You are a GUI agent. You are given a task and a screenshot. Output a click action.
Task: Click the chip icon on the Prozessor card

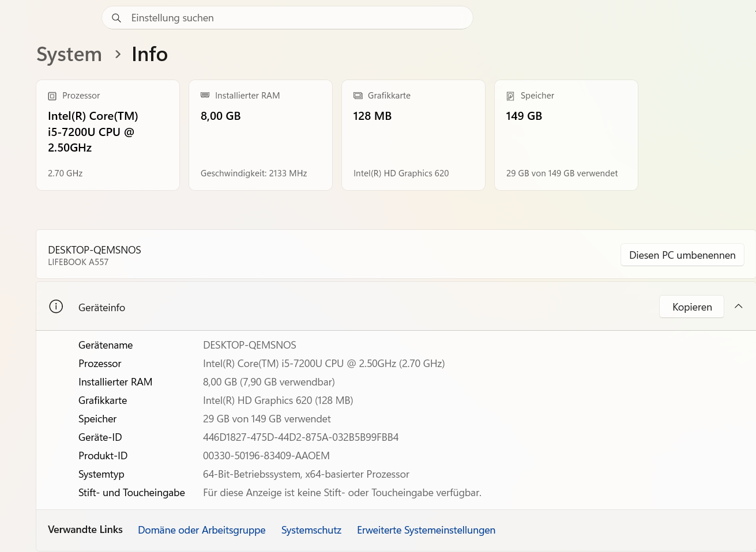[52, 96]
